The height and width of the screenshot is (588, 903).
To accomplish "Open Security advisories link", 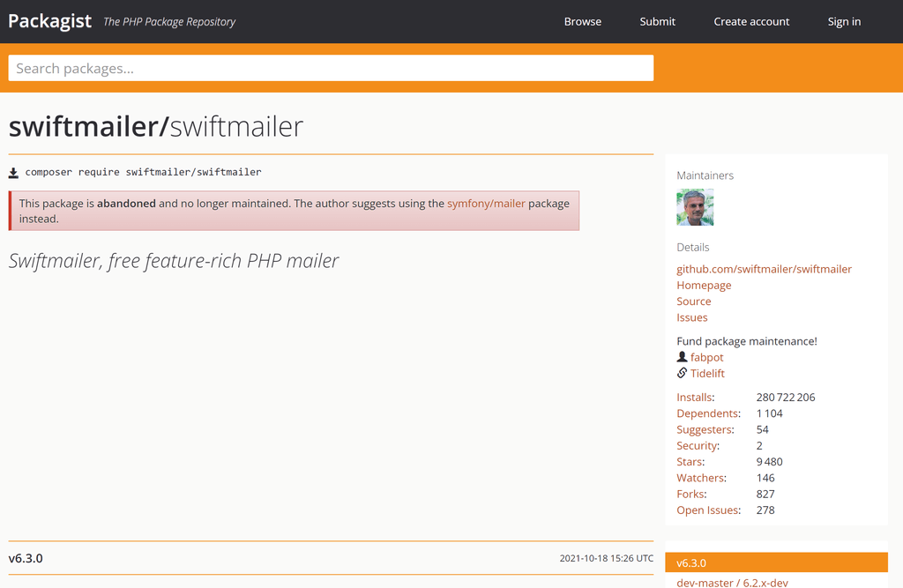I will point(697,446).
